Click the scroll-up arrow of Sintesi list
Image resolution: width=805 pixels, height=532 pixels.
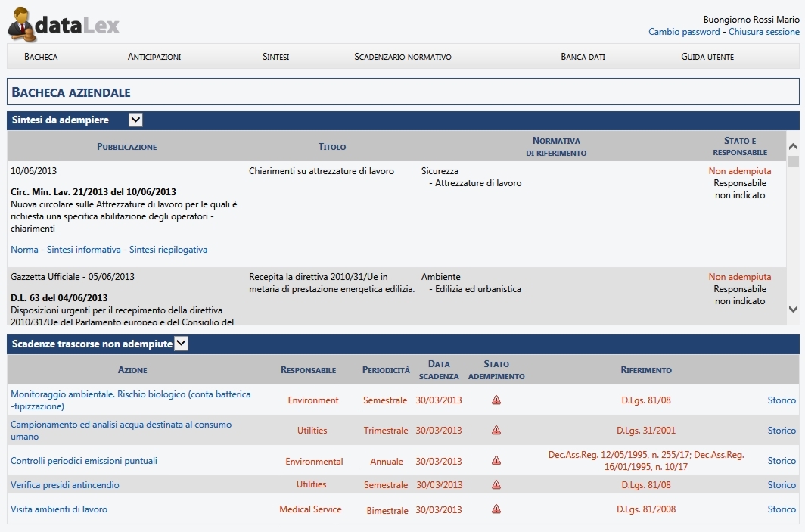pos(793,146)
